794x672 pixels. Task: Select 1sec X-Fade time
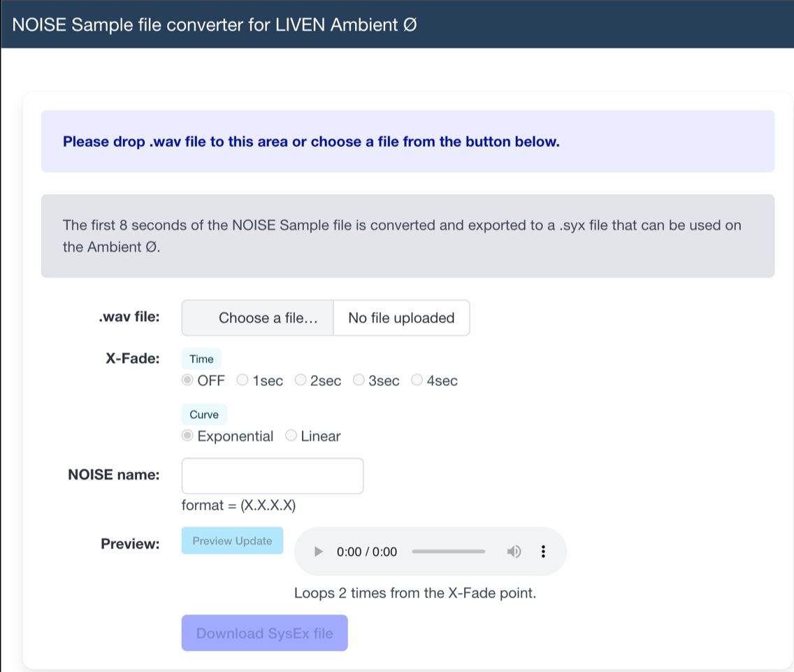(243, 380)
